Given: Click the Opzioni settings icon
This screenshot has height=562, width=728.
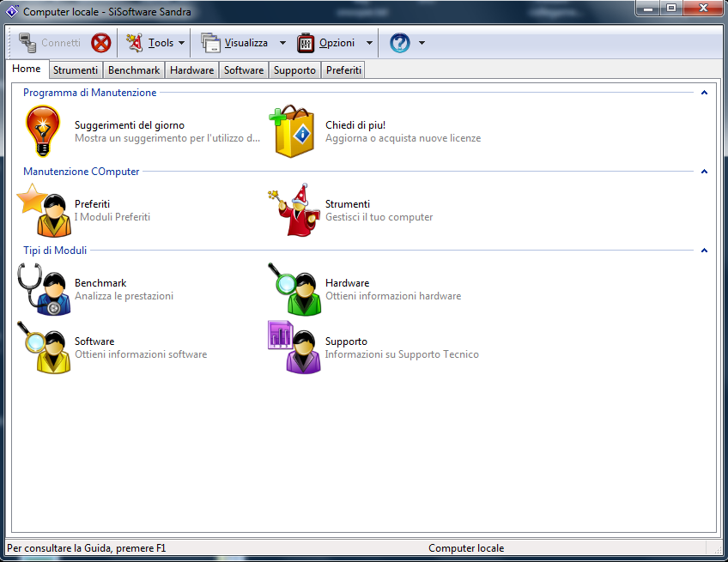Looking at the screenshot, I should 306,43.
